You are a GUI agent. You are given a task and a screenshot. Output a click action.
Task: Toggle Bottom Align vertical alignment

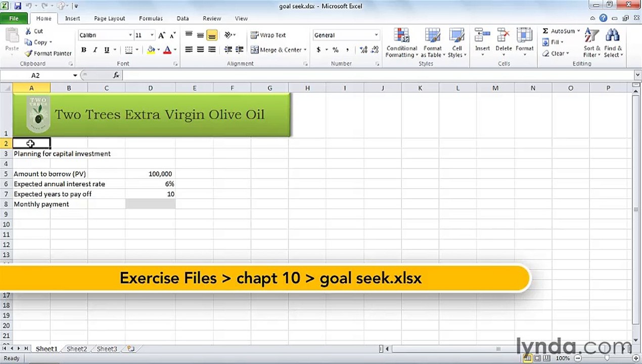click(x=212, y=35)
